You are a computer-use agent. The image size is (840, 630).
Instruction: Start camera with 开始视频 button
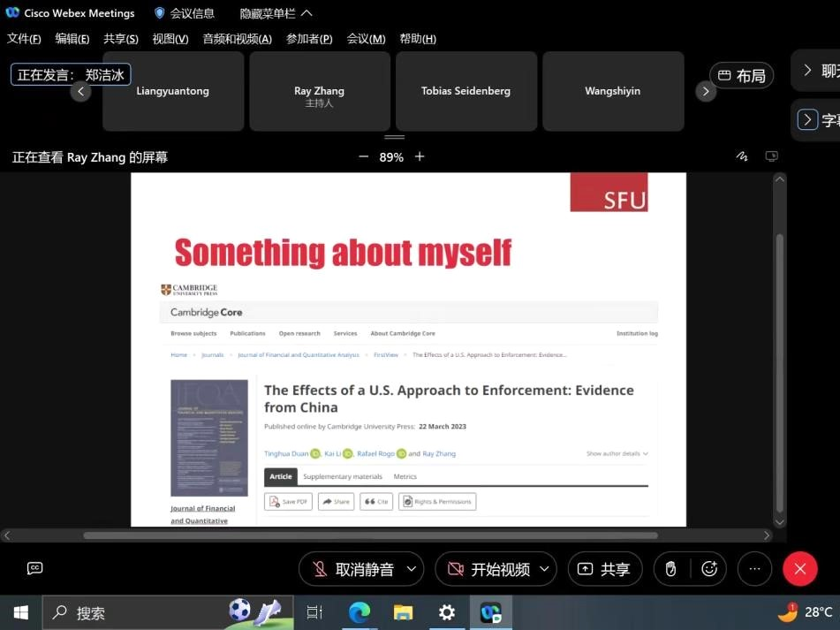pyautogui.click(x=489, y=569)
